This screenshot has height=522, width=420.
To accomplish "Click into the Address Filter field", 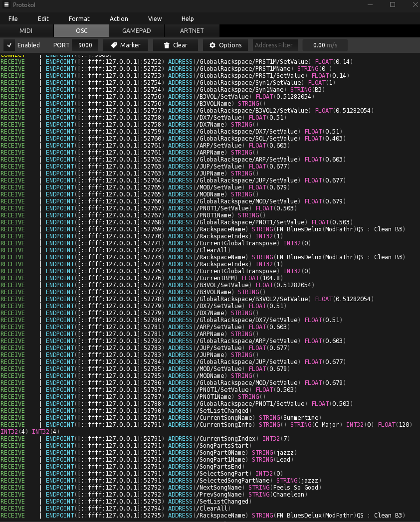I will pos(275,45).
